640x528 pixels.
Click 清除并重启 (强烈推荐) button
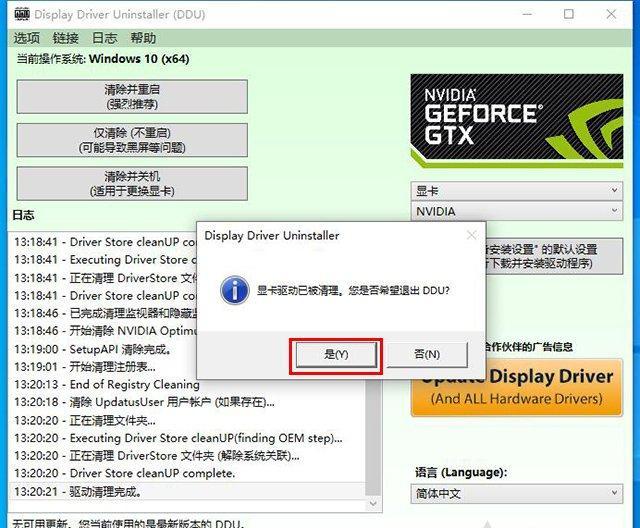click(x=132, y=97)
